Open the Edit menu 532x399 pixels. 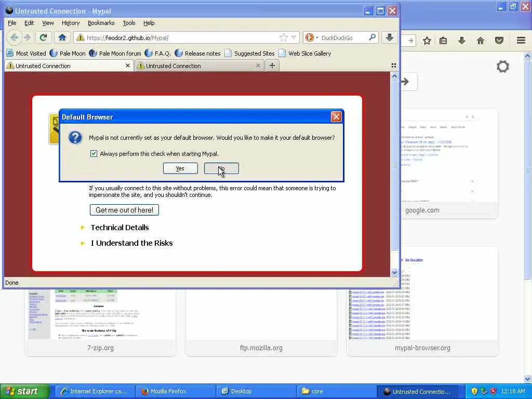29,23
